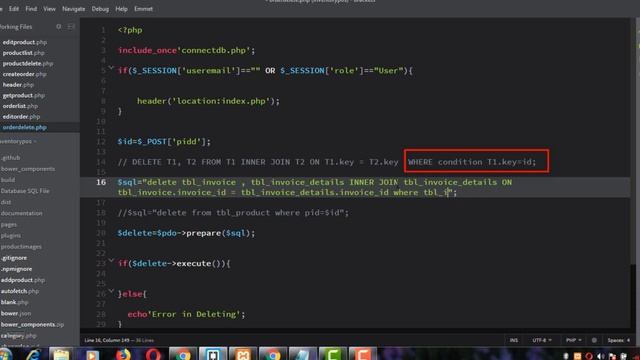
Task: Expand the plugins folder
Action: (x=11, y=236)
